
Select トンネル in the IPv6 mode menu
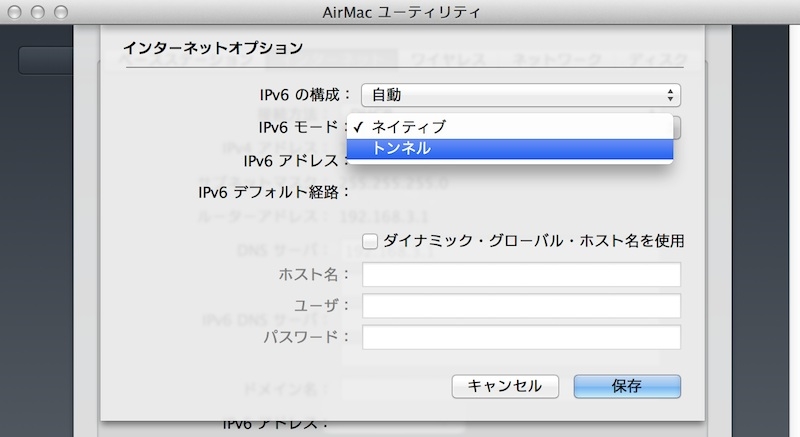[x=510, y=149]
